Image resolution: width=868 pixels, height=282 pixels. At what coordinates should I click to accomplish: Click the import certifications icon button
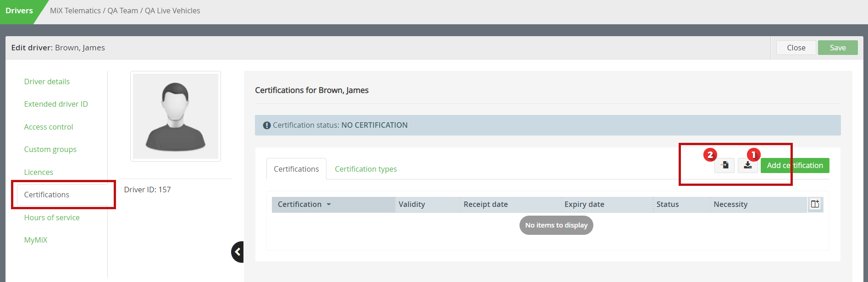click(x=724, y=165)
